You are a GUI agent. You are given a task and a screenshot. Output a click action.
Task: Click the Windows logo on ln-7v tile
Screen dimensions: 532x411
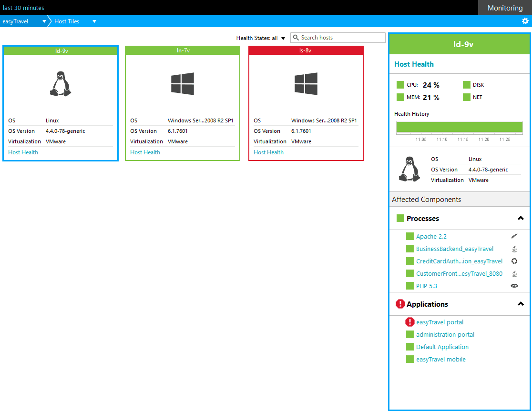pyautogui.click(x=183, y=83)
